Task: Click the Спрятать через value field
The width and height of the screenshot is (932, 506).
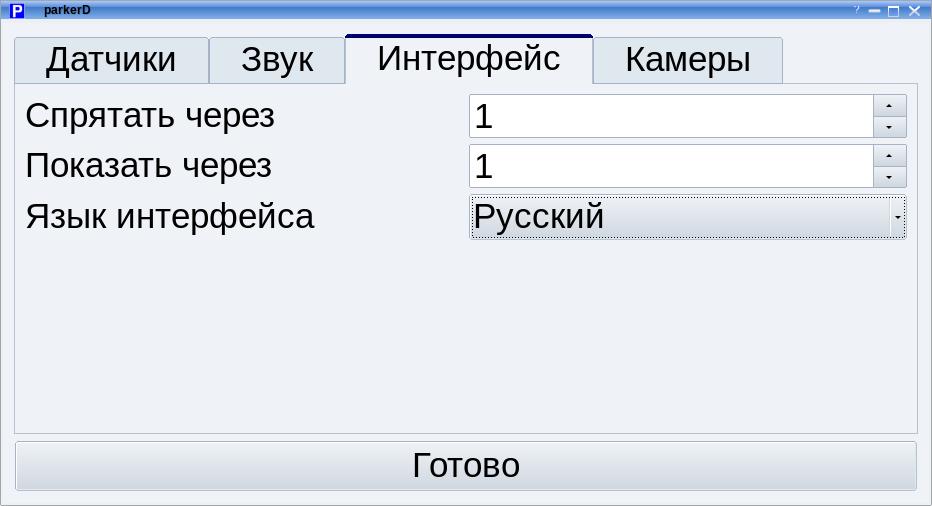Action: (x=670, y=116)
